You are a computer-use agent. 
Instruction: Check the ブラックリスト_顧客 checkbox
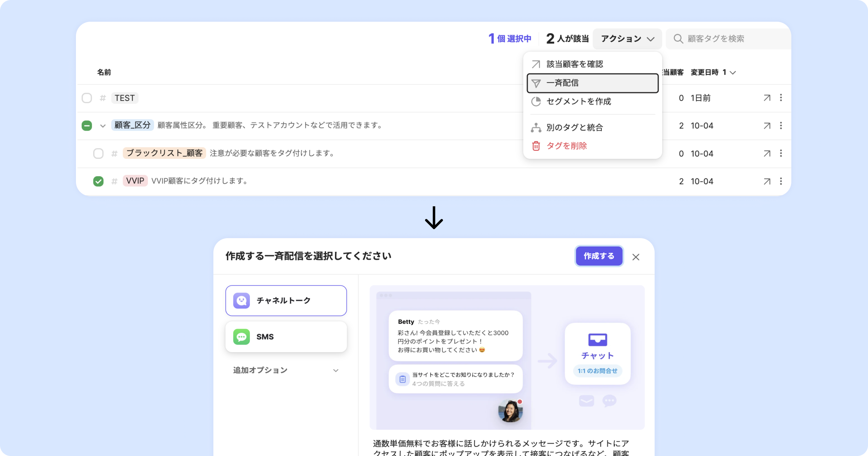point(98,153)
